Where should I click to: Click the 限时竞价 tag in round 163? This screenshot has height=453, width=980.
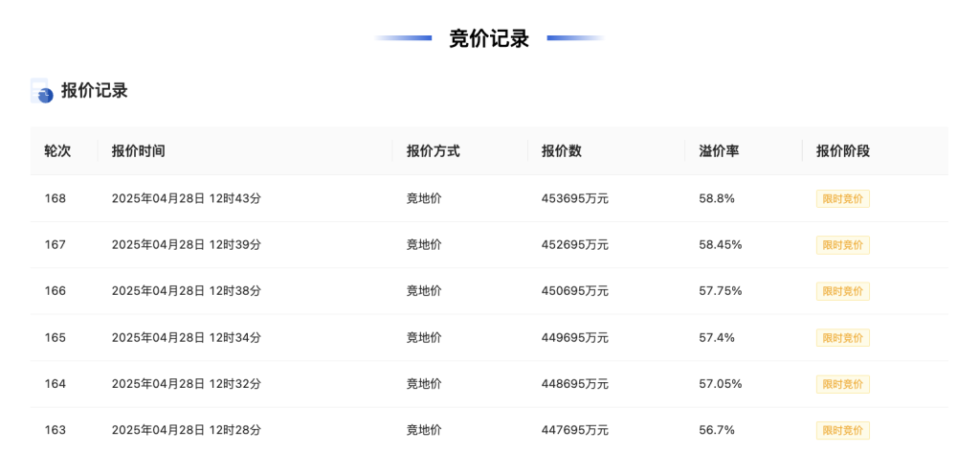pyautogui.click(x=842, y=430)
